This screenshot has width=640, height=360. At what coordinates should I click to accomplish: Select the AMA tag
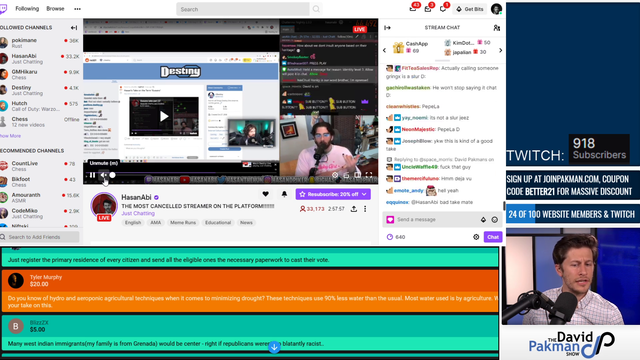click(x=156, y=222)
